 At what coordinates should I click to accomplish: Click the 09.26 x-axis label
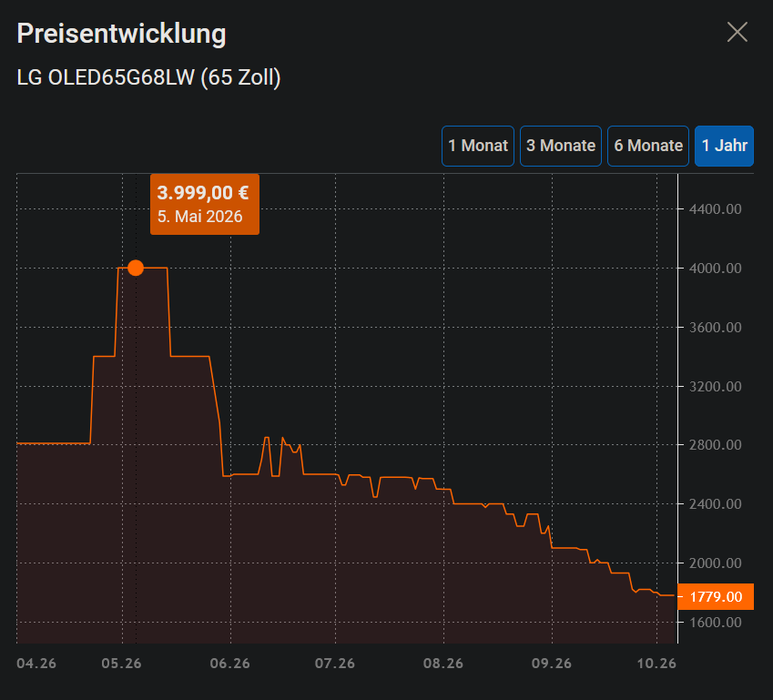(552, 664)
